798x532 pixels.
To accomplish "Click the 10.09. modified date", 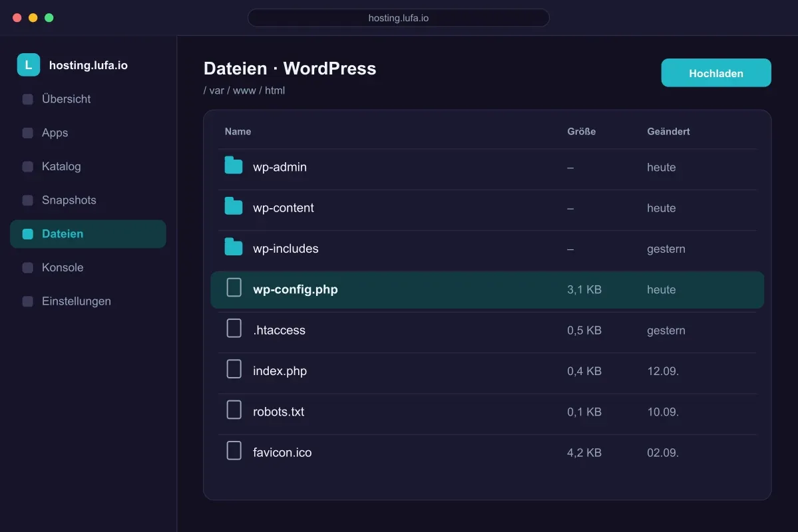I will coord(663,412).
